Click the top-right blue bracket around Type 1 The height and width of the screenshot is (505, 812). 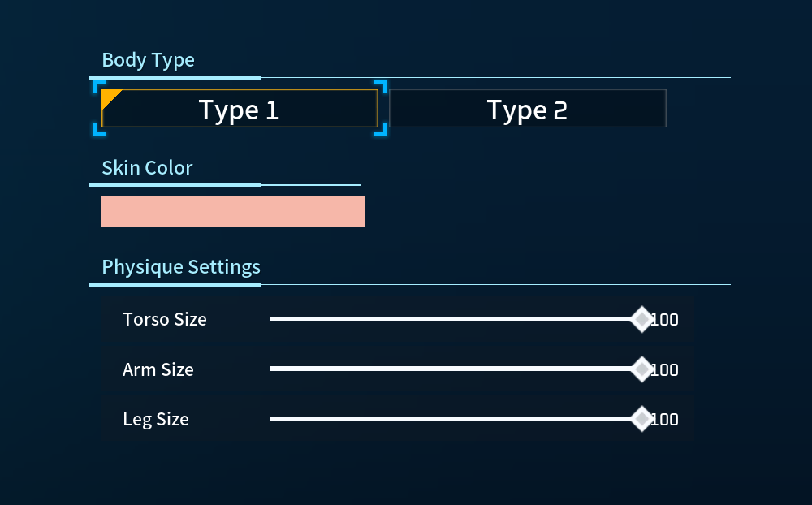381,86
